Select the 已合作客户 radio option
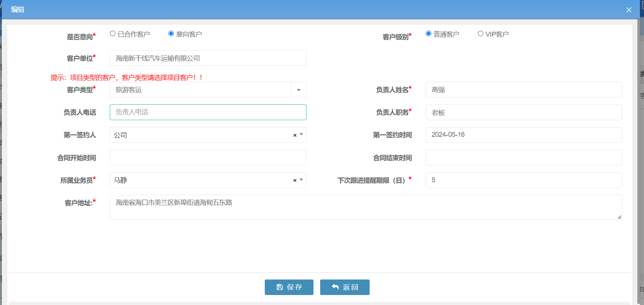Screen dimensions: 644x305 point(113,34)
